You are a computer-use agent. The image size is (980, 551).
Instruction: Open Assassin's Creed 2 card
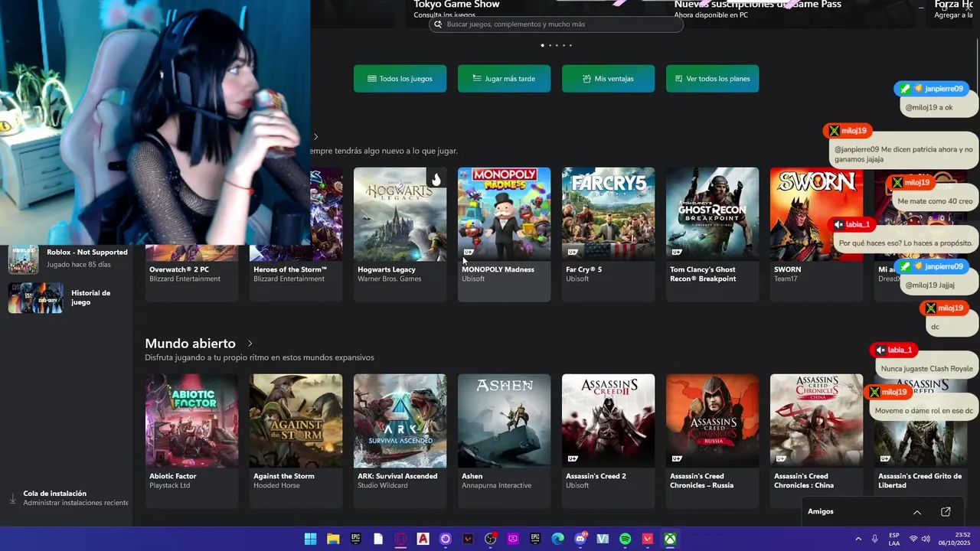tap(608, 441)
